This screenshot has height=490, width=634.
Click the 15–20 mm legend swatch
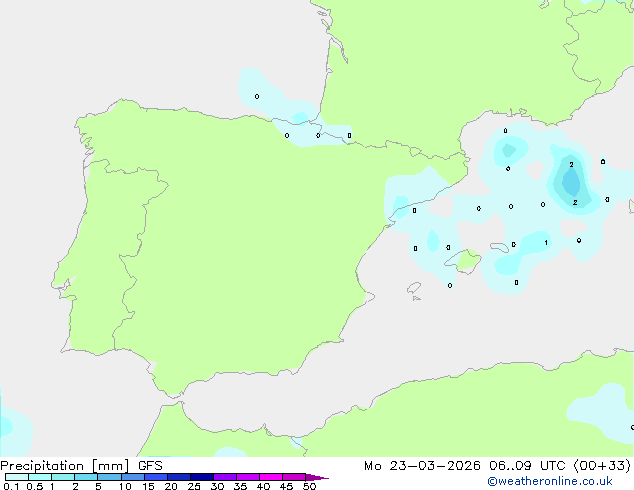point(156,477)
